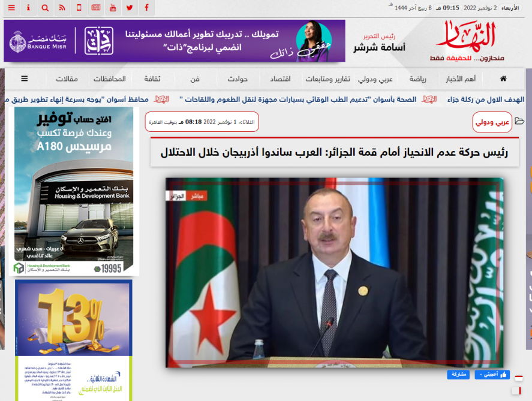Screen dimensions: 532x401
Task: Open the رياضة navigation section
Action: pyautogui.click(x=418, y=79)
